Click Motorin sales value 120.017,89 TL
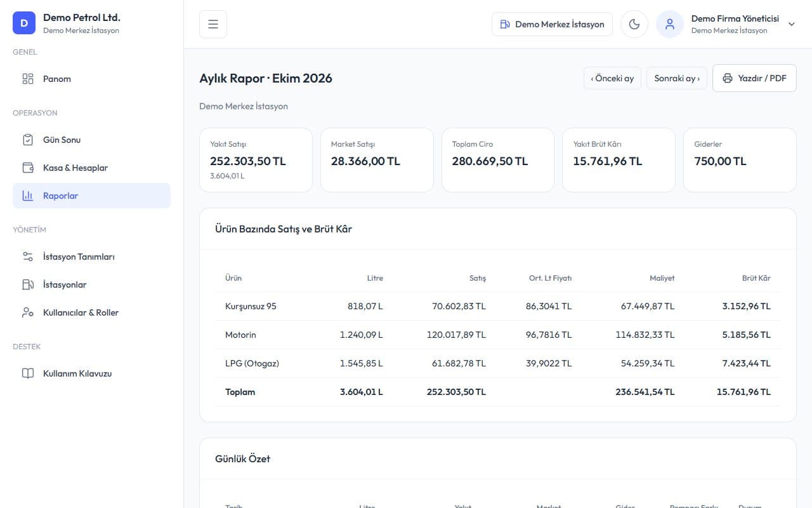 456,335
